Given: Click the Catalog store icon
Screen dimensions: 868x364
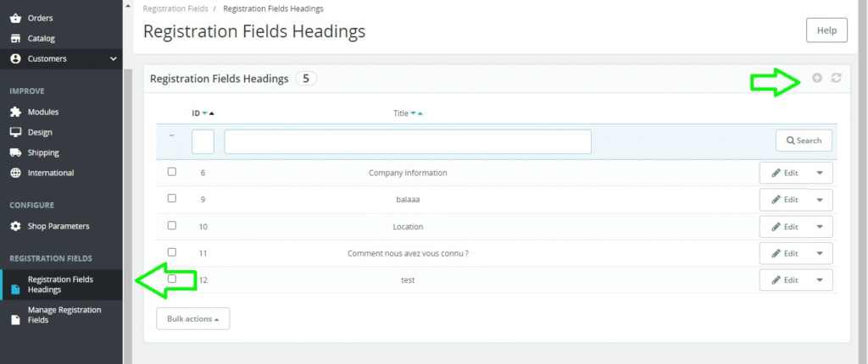Looking at the screenshot, I should (x=15, y=38).
